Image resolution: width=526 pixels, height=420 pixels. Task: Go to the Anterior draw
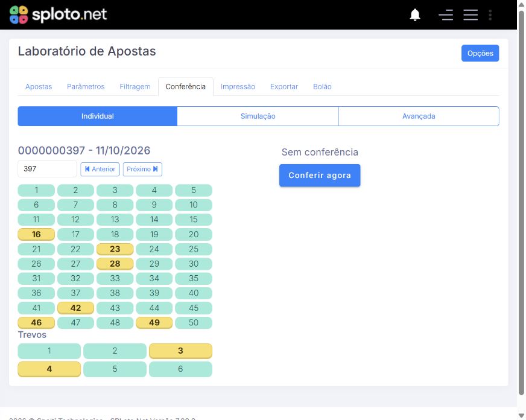tap(100, 169)
